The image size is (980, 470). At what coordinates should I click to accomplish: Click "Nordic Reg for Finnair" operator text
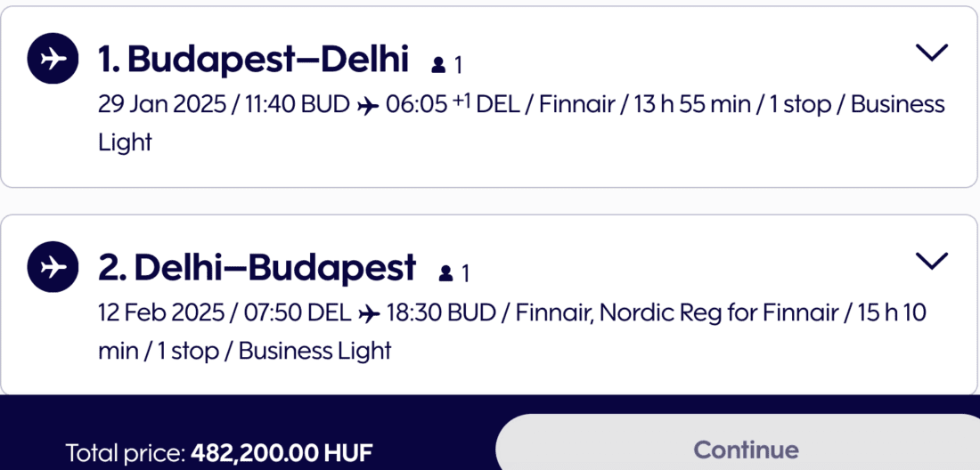(x=719, y=312)
